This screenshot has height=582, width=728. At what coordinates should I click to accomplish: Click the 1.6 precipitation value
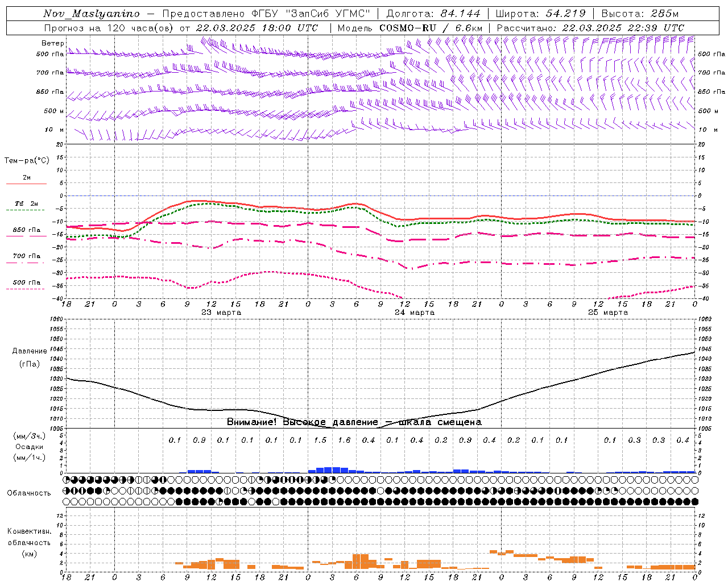(344, 440)
